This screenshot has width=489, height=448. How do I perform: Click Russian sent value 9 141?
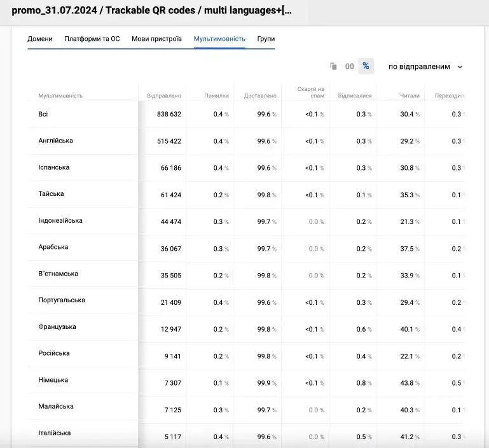pos(173,356)
